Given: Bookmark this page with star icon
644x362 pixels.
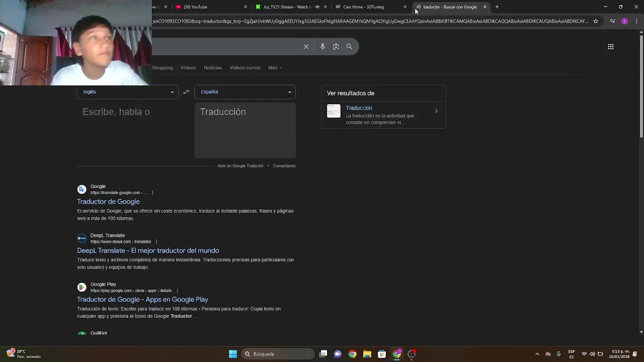Looking at the screenshot, I should [596, 21].
